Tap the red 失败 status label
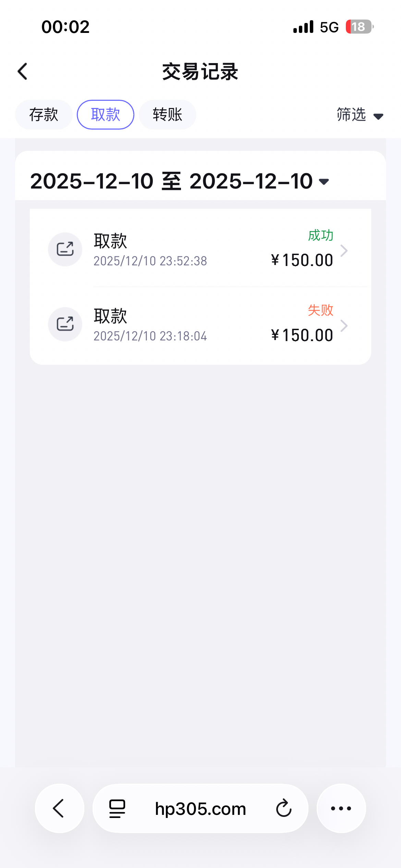This screenshot has height=868, width=401. pyautogui.click(x=320, y=310)
